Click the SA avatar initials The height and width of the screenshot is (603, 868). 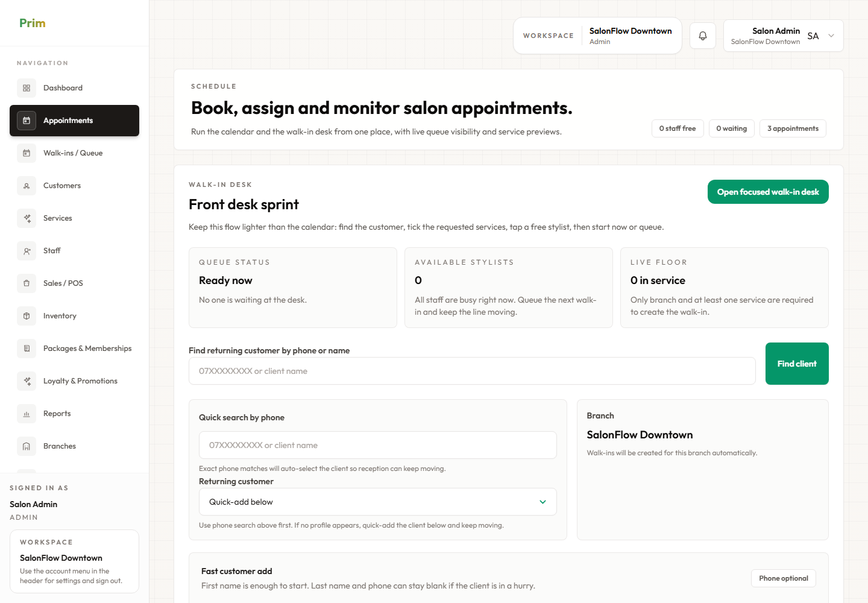tap(813, 36)
